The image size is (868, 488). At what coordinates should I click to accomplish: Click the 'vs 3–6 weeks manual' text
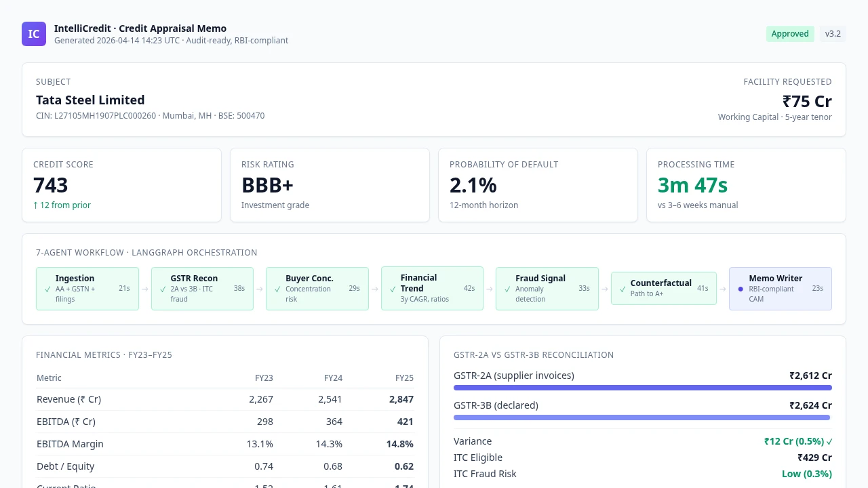(x=698, y=205)
